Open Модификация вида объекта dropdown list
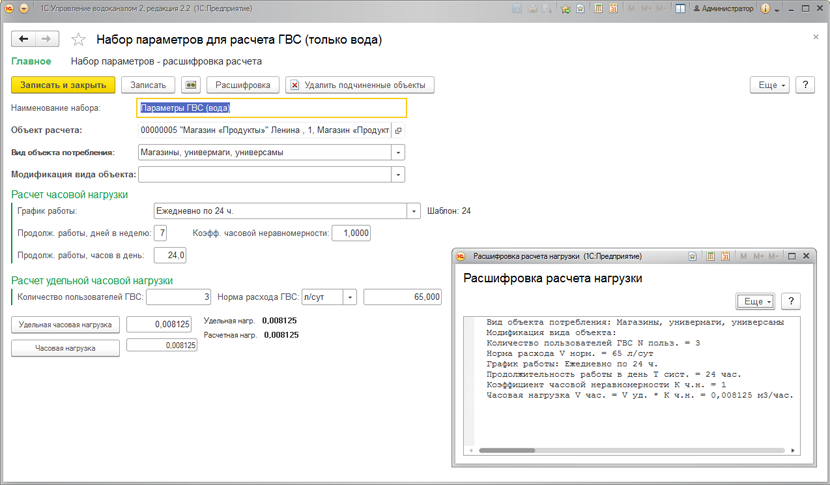The width and height of the screenshot is (830, 485). coord(398,174)
